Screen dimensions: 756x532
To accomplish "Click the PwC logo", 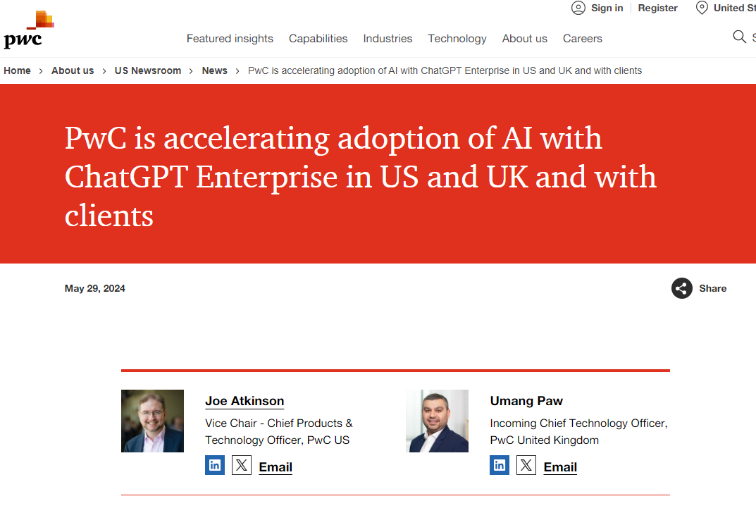I will (x=29, y=30).
